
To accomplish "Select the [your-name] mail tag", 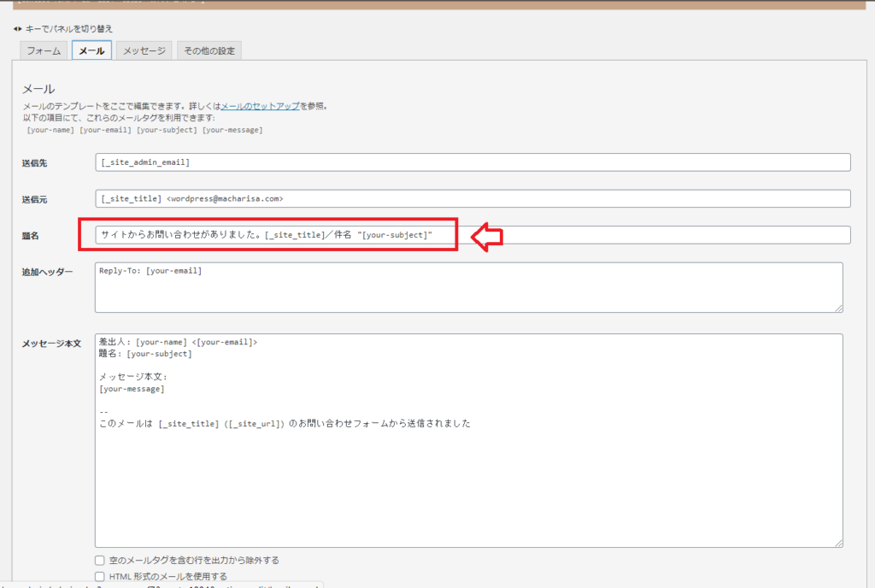I will pyautogui.click(x=50, y=130).
